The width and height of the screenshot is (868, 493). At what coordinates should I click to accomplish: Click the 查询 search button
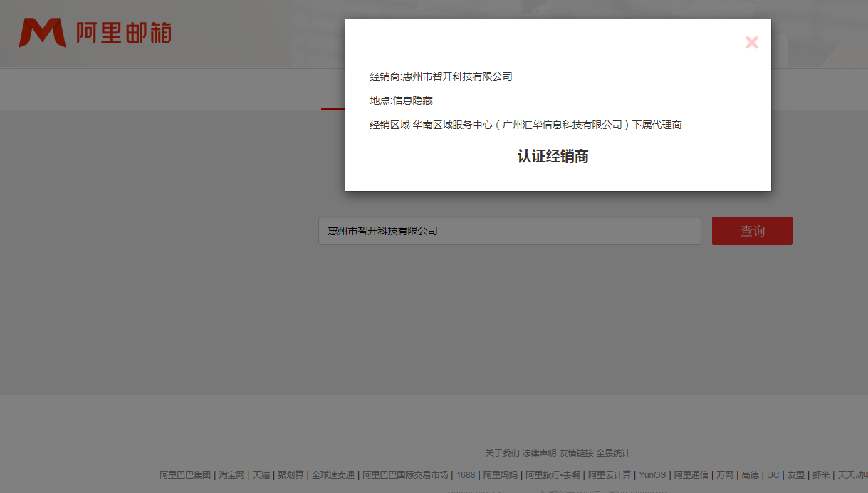coord(752,231)
